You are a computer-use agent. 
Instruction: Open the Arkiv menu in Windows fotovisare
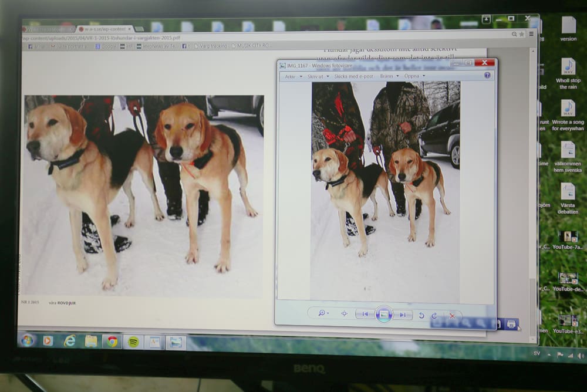293,76
